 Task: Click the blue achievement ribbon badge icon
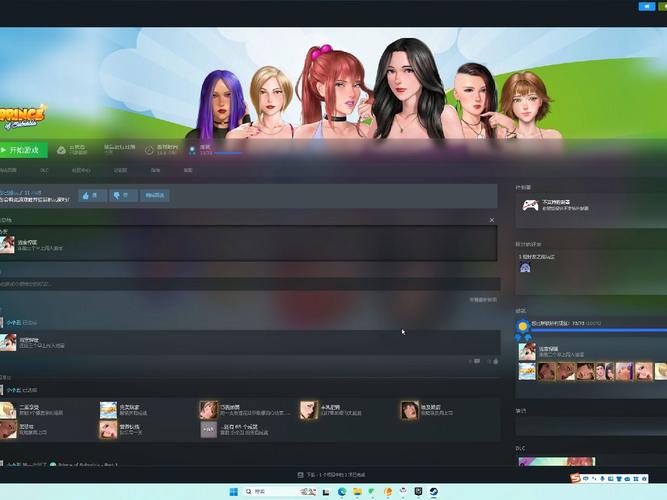tap(521, 325)
